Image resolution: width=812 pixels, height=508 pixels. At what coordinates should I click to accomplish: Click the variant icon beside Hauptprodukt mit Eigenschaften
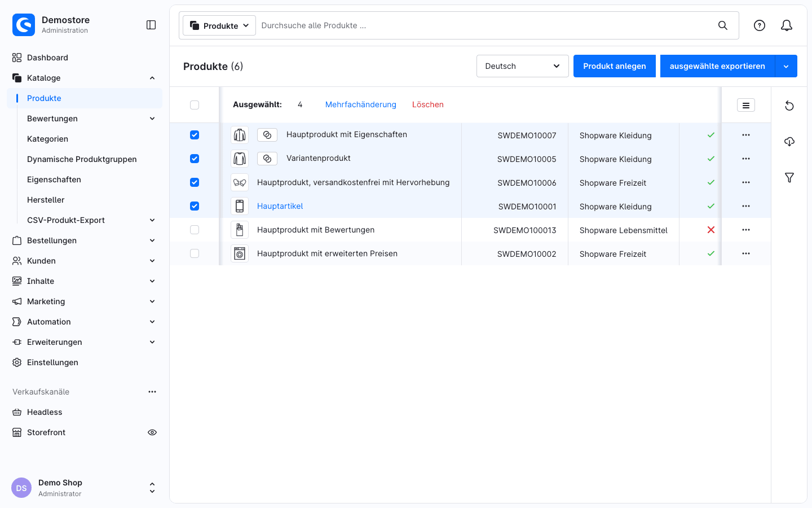tap(267, 135)
